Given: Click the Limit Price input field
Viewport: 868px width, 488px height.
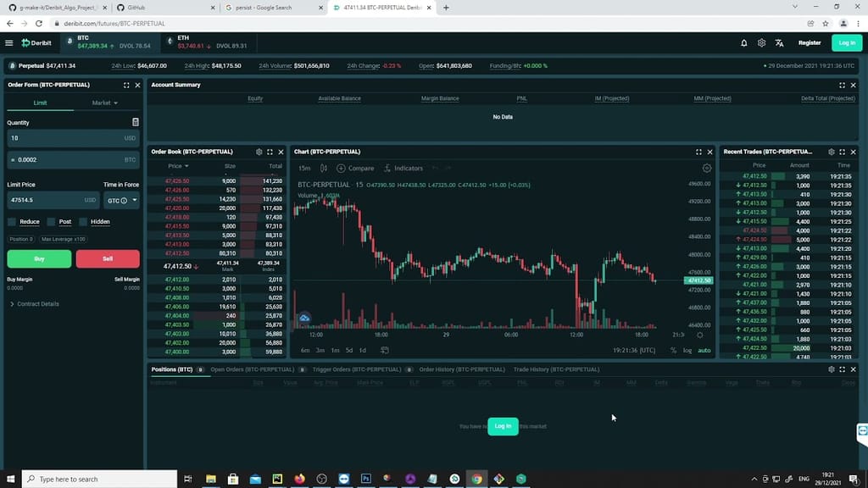Looking at the screenshot, I should [x=51, y=200].
